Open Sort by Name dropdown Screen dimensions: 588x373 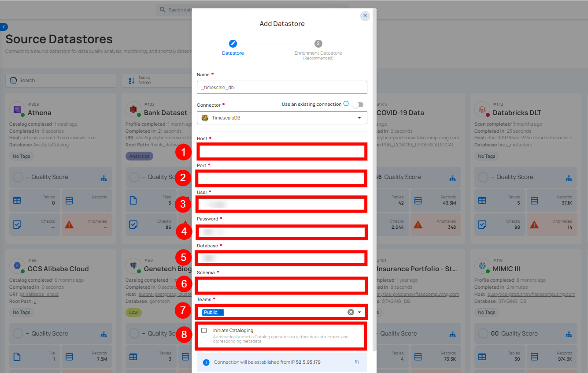(157, 80)
